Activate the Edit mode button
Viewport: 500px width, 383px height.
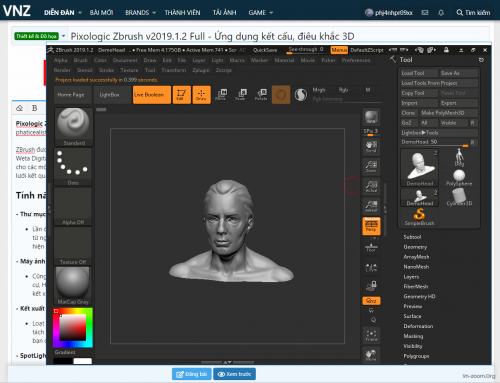pyautogui.click(x=182, y=95)
